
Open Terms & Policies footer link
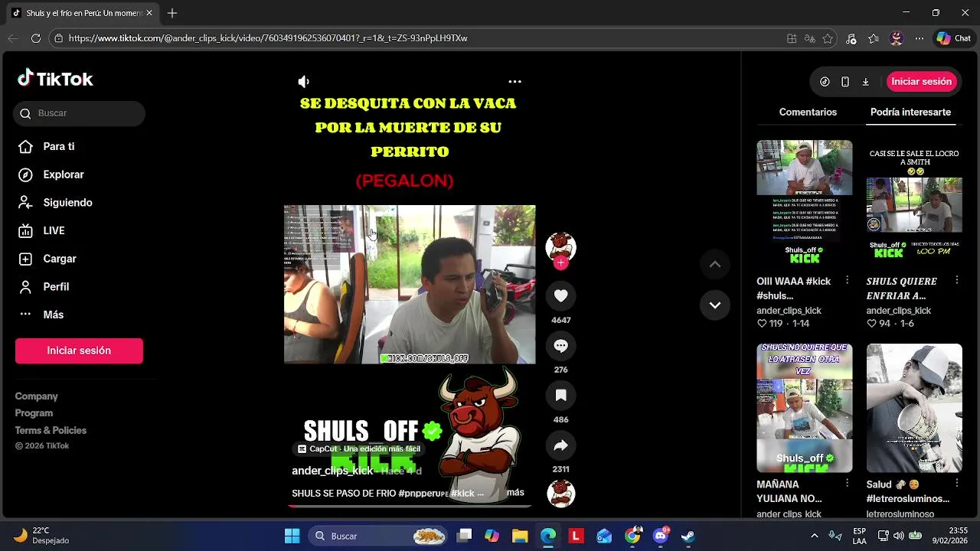51,430
